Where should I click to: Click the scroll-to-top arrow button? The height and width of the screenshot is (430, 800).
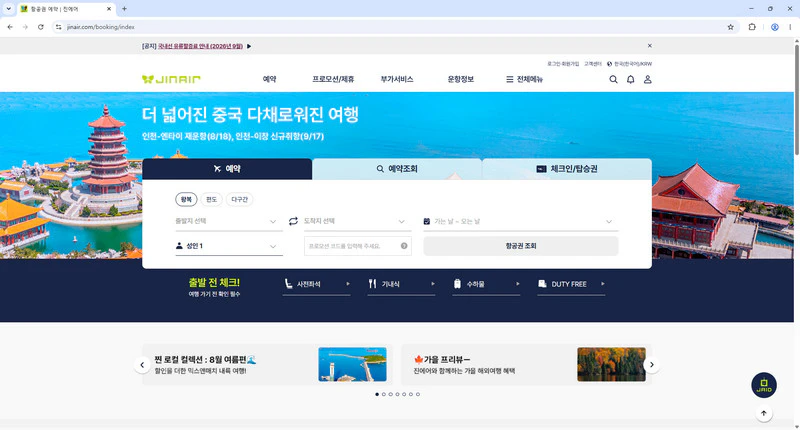pyautogui.click(x=764, y=414)
